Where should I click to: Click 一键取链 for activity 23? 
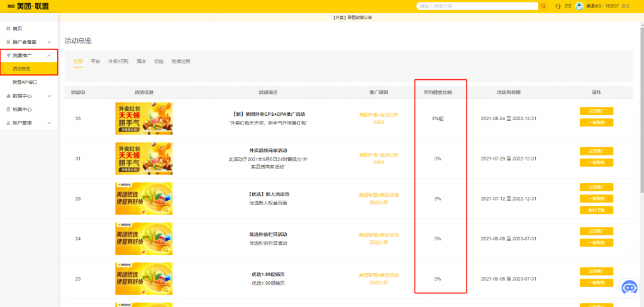pos(596,282)
